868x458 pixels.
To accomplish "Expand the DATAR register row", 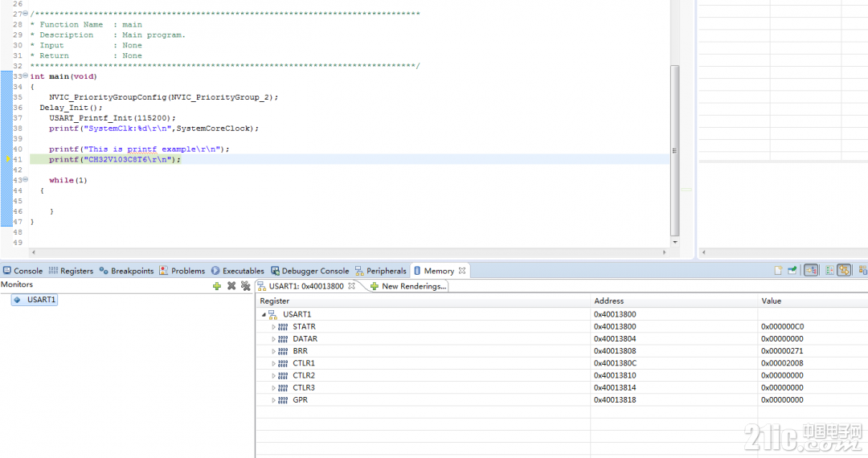I will tap(273, 339).
